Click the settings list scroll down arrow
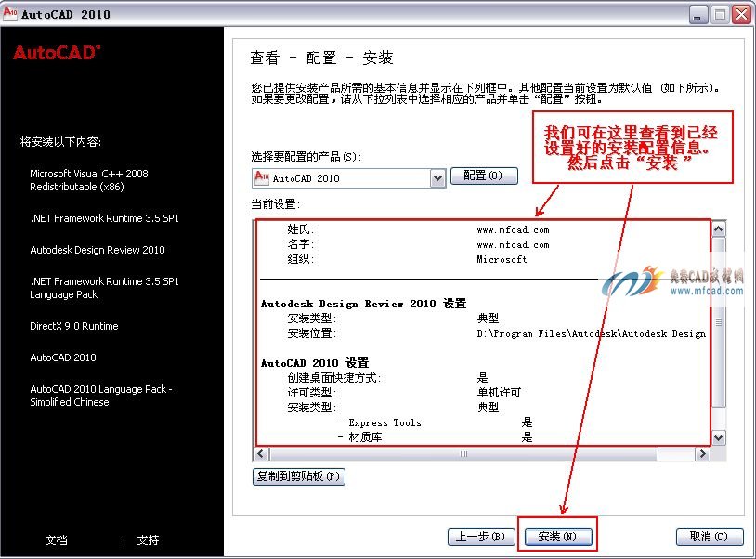756x559 pixels. (719, 438)
